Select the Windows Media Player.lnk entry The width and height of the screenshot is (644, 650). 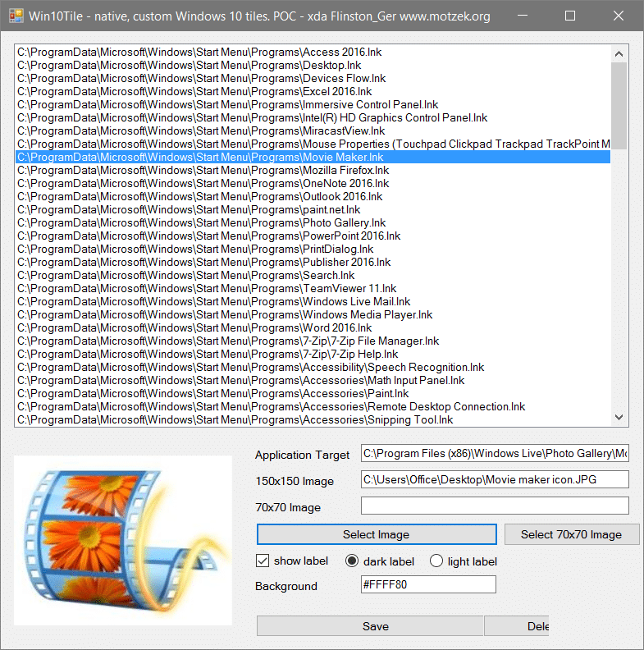click(x=313, y=314)
